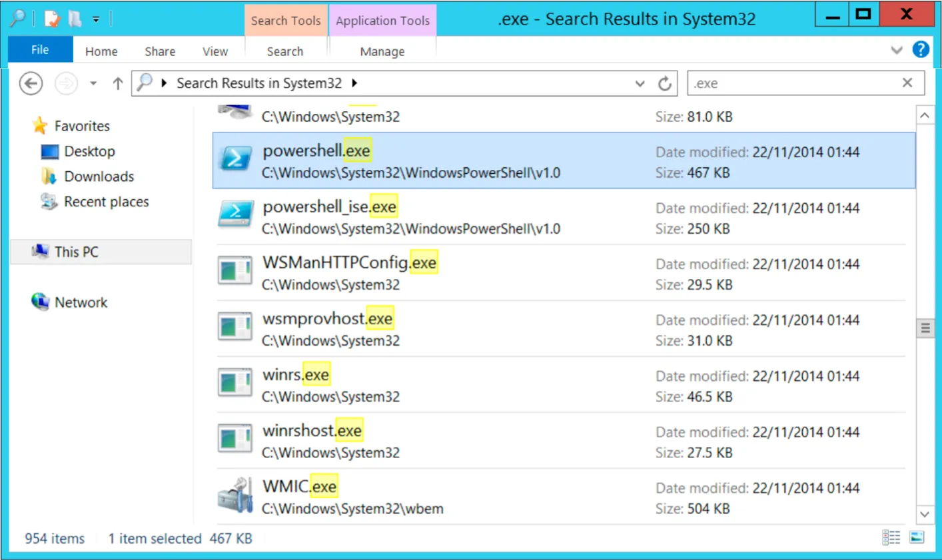Click the results scrollbar down arrow

pos(925,514)
